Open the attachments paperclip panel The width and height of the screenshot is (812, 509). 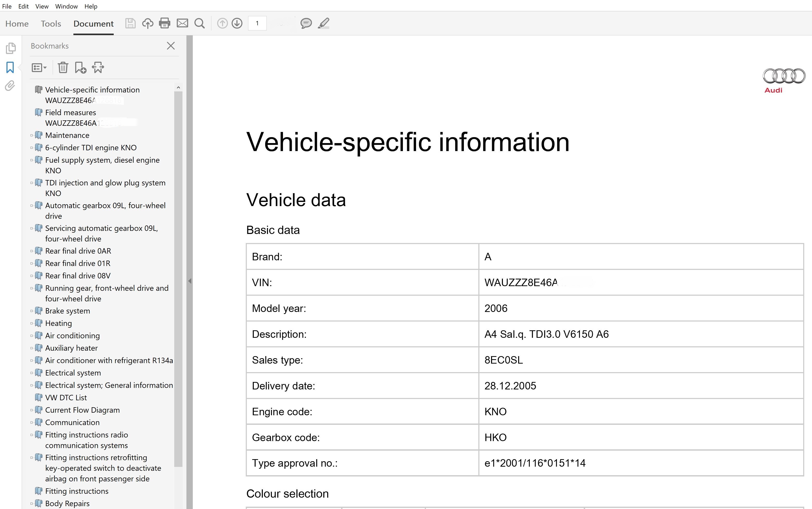[x=10, y=86]
